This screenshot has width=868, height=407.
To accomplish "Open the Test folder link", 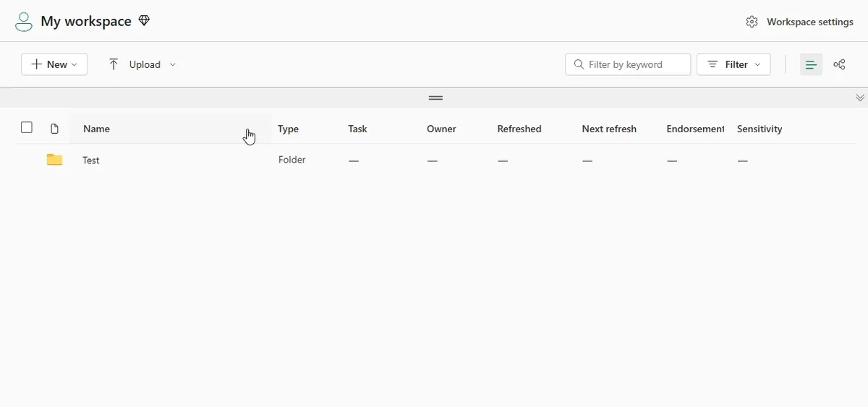I will [91, 160].
